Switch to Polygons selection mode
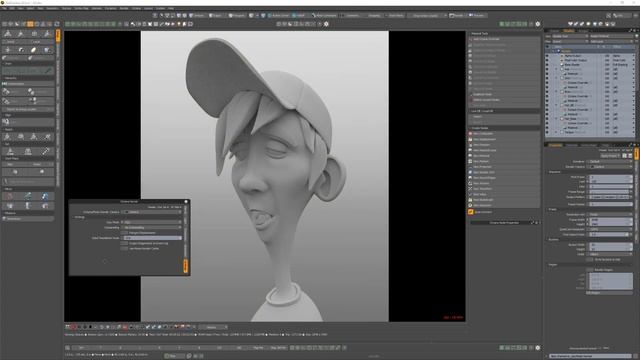This screenshot has width=640, height=360. pos(238,15)
